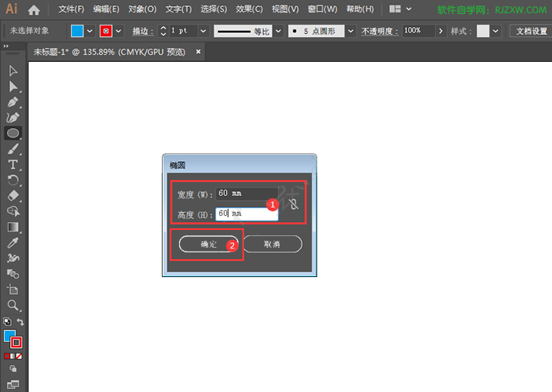Set color mode below fill swatch
Viewport: 552px width, 392px height.
click(x=7, y=356)
